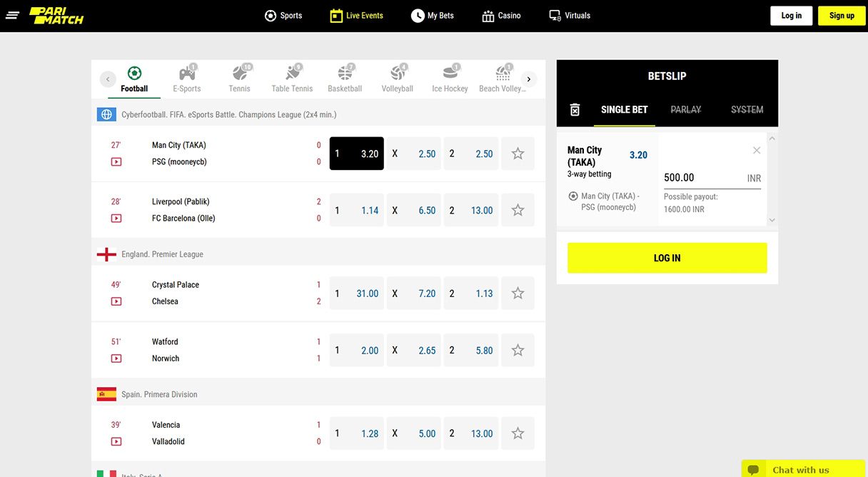Favorite the Man City vs PSG match
The width and height of the screenshot is (868, 477).
coord(518,154)
